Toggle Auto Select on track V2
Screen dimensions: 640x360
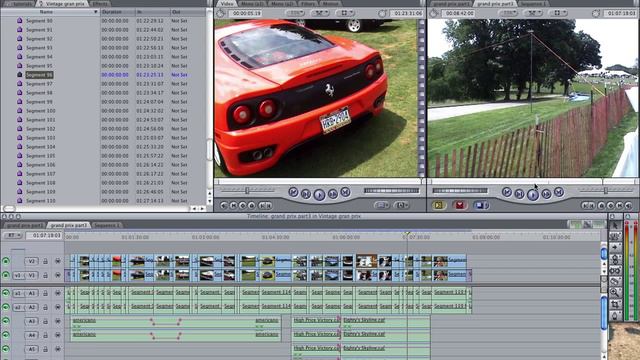pyautogui.click(x=58, y=261)
